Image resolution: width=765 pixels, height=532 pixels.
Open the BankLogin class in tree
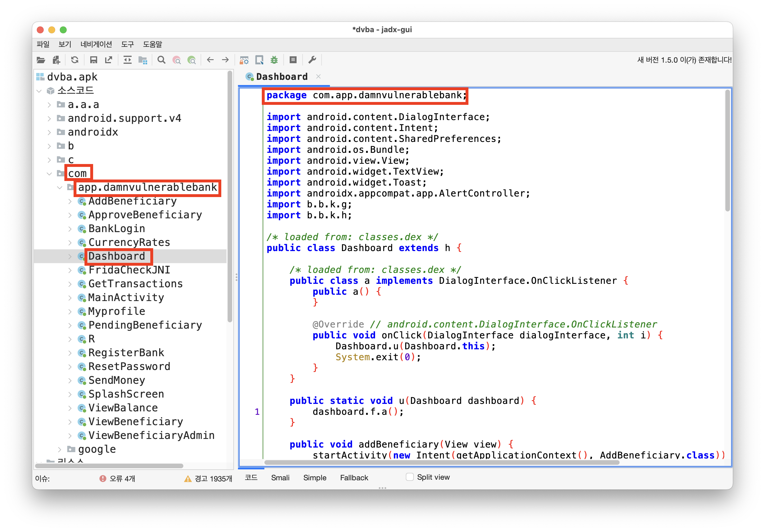117,229
